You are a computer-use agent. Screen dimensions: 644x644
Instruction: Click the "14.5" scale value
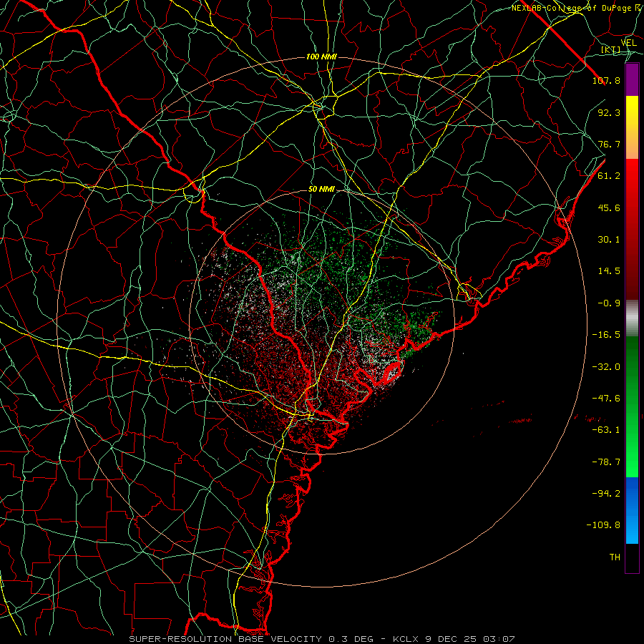tap(609, 271)
